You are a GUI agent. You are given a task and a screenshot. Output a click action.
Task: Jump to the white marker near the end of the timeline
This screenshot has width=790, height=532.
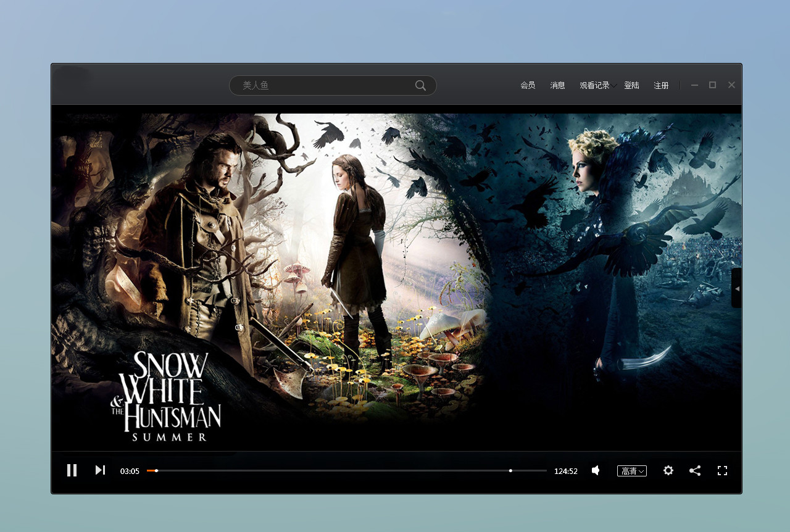(x=510, y=470)
